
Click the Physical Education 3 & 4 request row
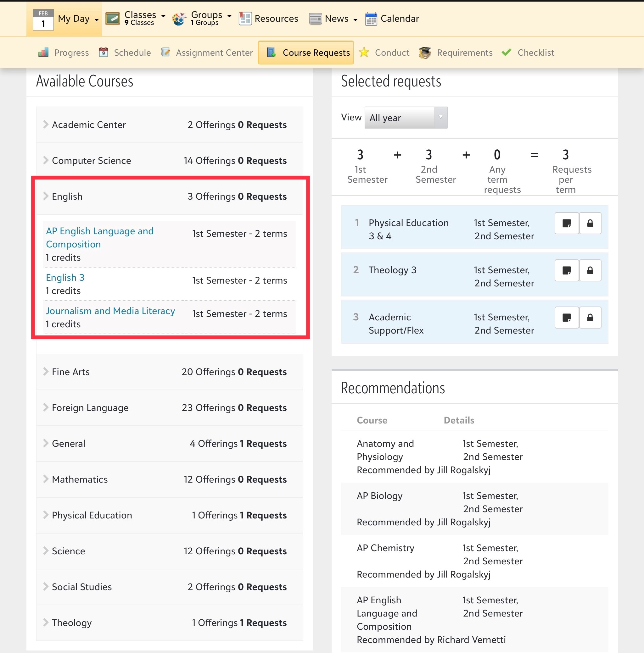click(x=474, y=227)
